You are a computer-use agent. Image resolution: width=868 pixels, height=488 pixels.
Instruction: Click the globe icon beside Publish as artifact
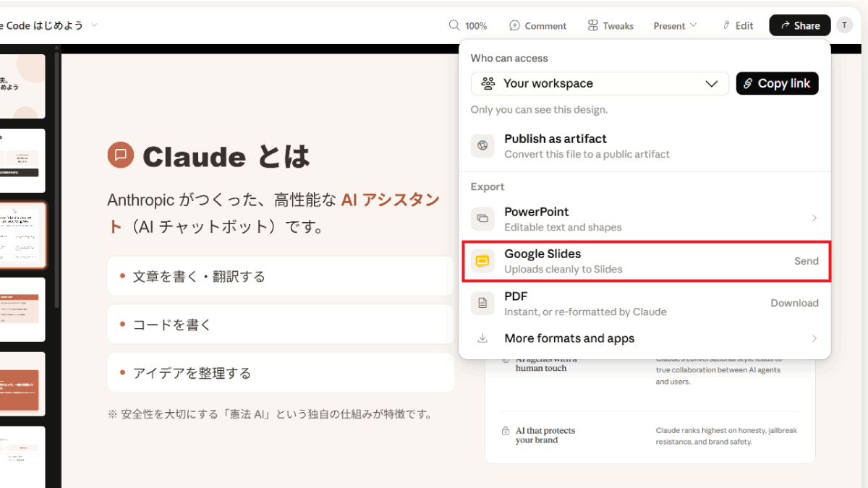coord(482,145)
